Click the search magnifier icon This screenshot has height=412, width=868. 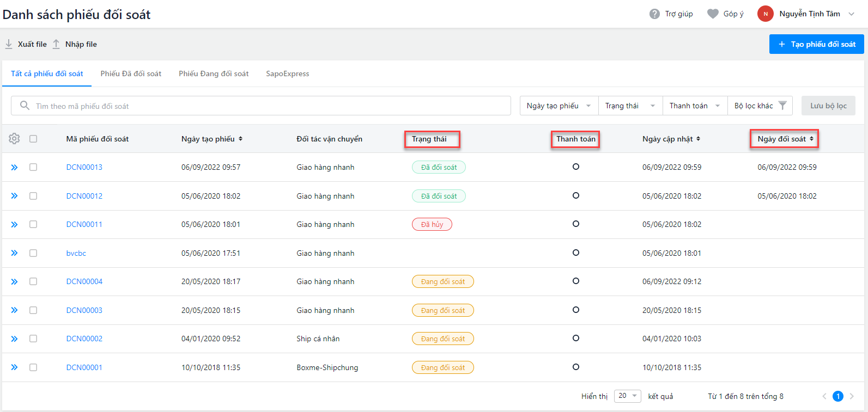(25, 106)
